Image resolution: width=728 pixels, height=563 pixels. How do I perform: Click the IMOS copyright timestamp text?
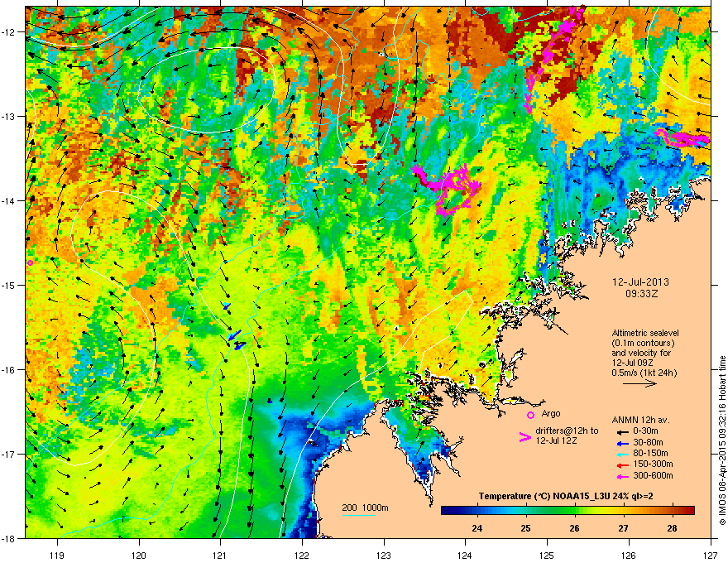721,439
